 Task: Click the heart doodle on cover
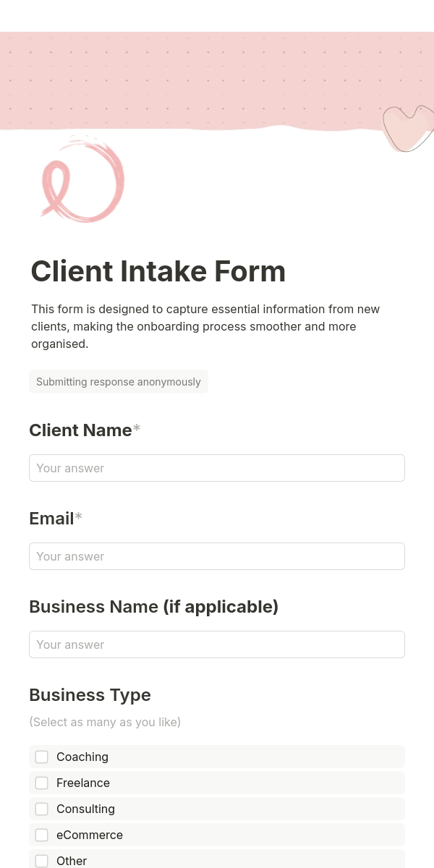coord(409,128)
